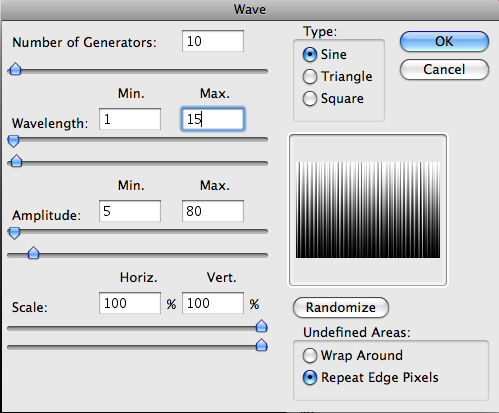This screenshot has width=499, height=413.
Task: Click the wave preview thumbnail
Action: [x=368, y=210]
